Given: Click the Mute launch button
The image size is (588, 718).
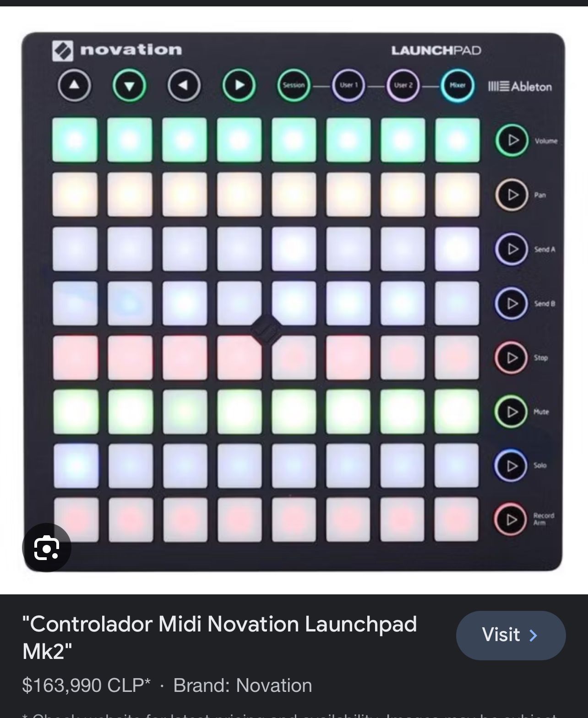Looking at the screenshot, I should coord(511,412).
